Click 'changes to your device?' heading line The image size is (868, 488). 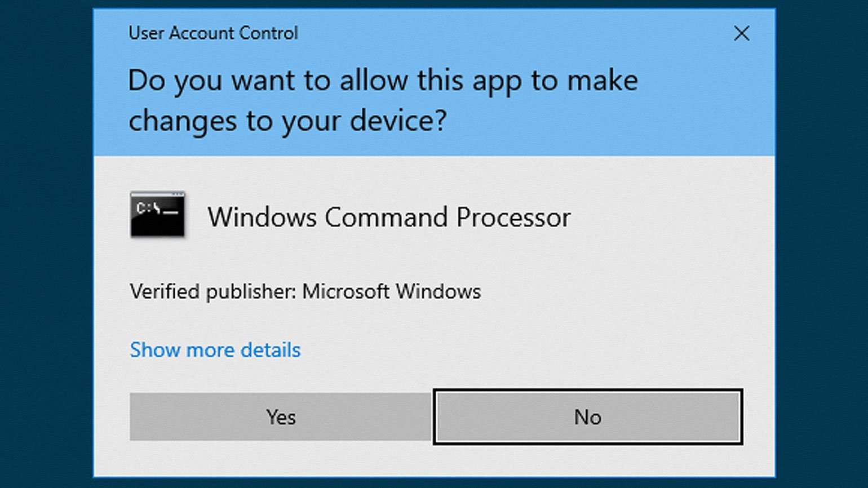click(x=287, y=121)
